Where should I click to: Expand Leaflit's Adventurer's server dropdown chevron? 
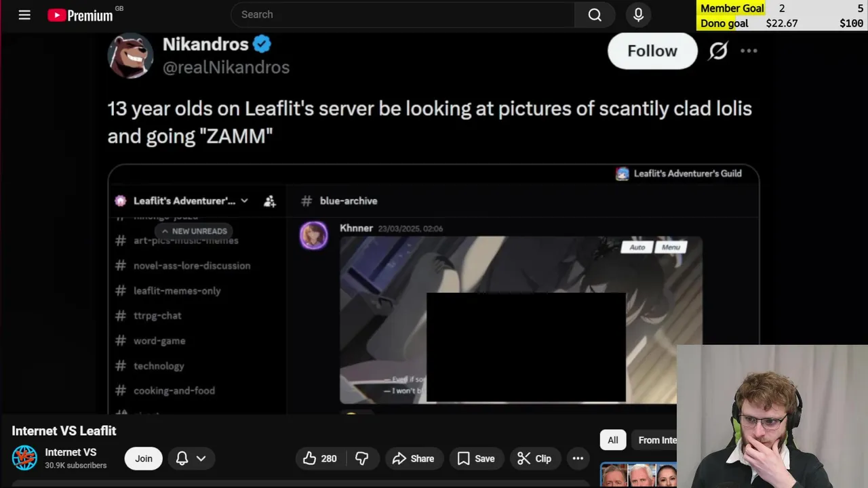244,201
